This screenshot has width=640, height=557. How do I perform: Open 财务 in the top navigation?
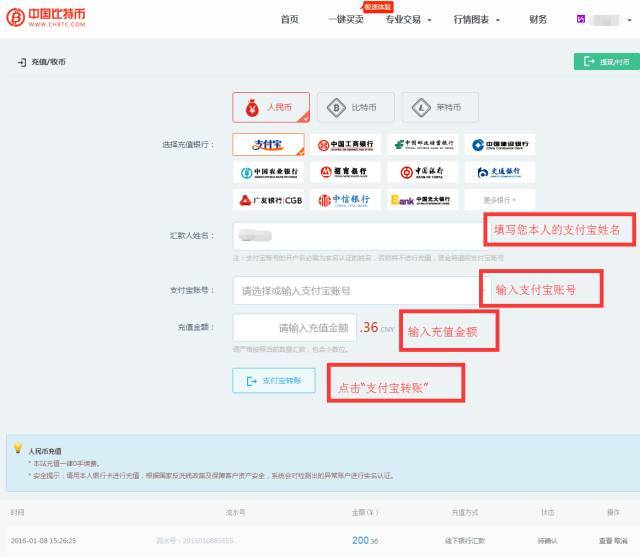(538, 19)
